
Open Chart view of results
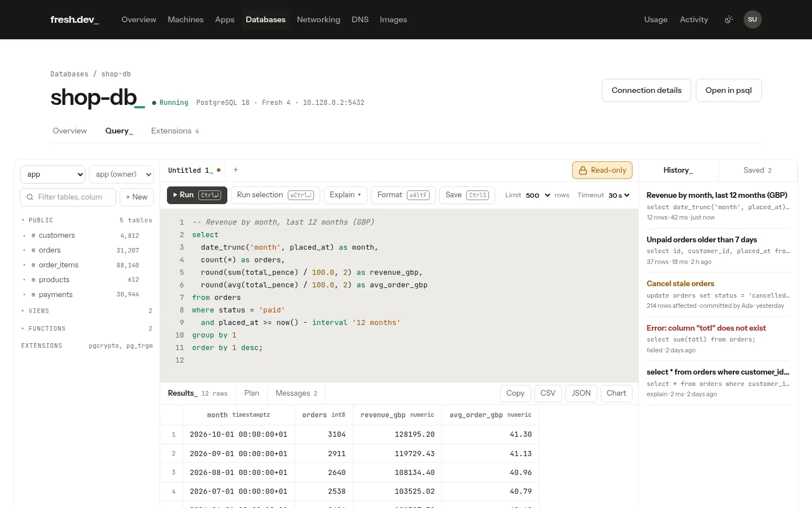tap(616, 393)
